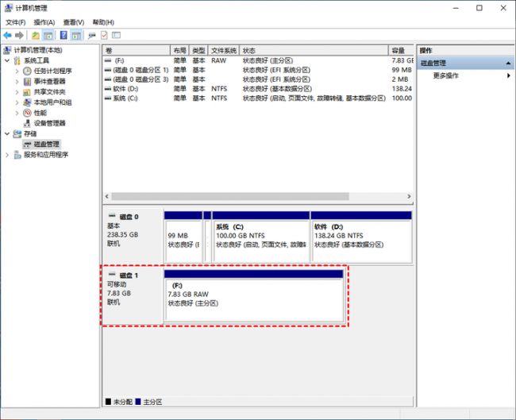Select the (F:) 7.83 GB RAW partition block
This screenshot has height=420, width=516.
point(254,295)
